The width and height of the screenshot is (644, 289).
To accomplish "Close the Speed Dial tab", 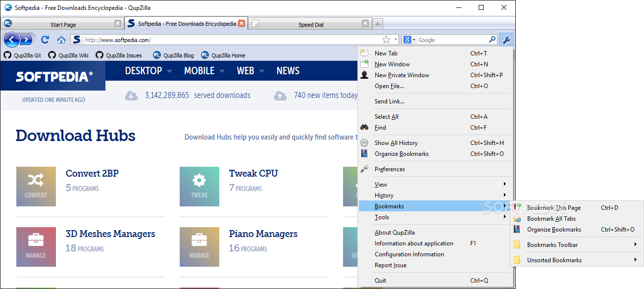I will (365, 23).
